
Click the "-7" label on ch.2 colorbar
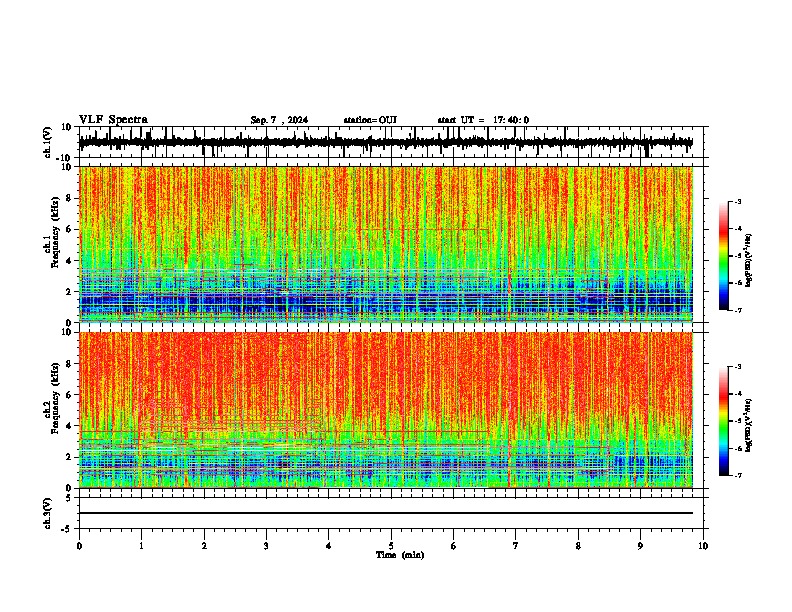pos(737,475)
